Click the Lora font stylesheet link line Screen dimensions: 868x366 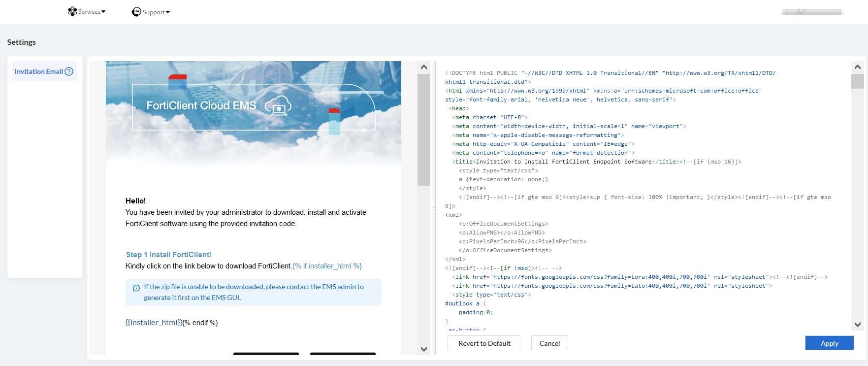(x=640, y=277)
